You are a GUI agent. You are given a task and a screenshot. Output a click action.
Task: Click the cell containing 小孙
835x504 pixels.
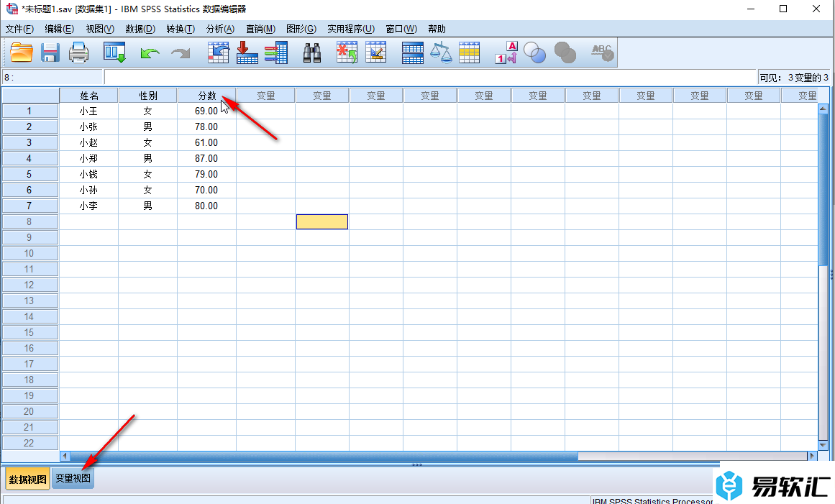click(x=89, y=190)
